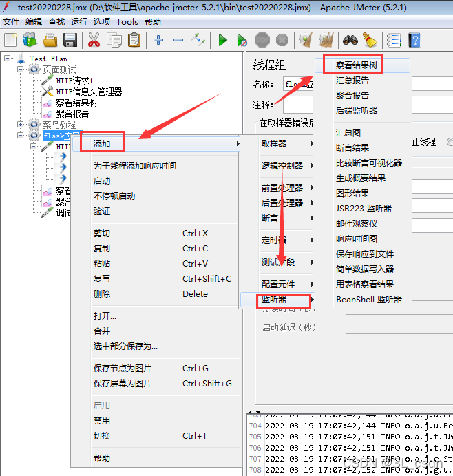The image size is (453, 476).
Task: Open the 文件 menu
Action: [x=11, y=22]
